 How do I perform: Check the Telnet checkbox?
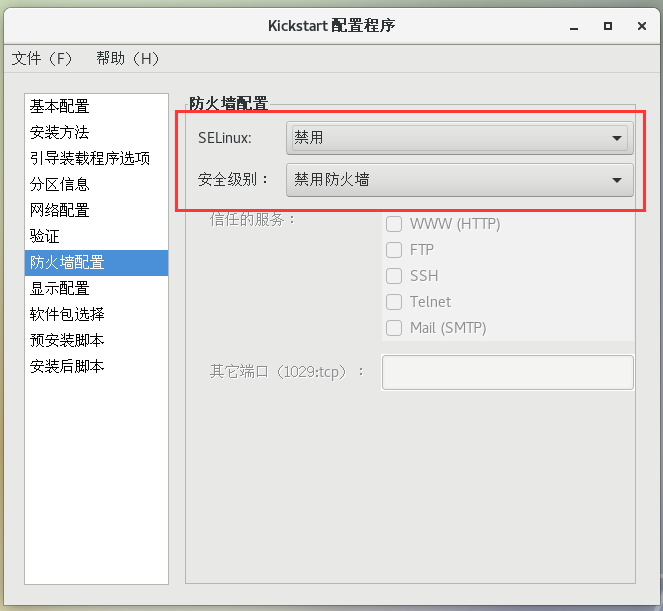[x=394, y=302]
